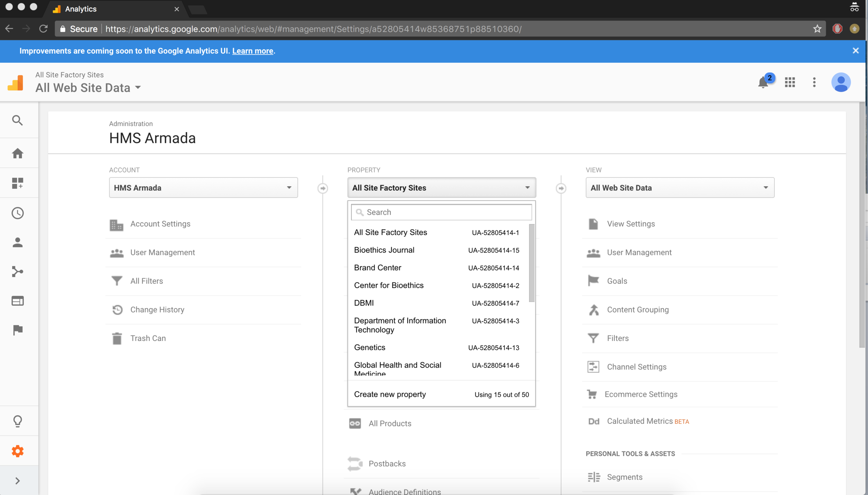868x495 pixels.
Task: Collapse the All Site Factory Sites property dropdown
Action: [442, 188]
